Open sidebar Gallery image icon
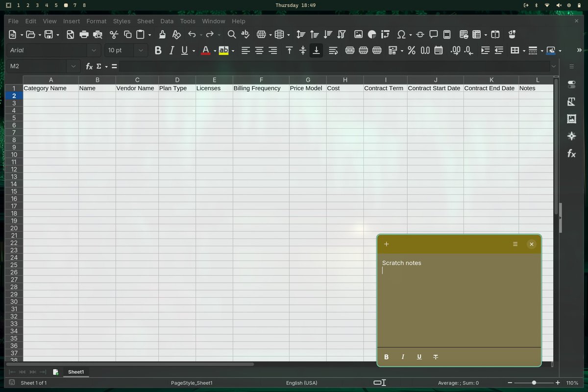The width and height of the screenshot is (588, 392). tap(571, 119)
